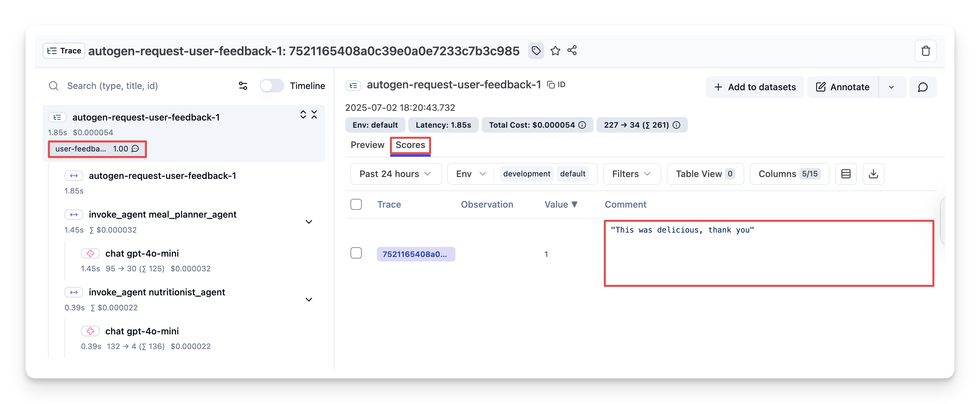Download the scores table
Screen dimensions: 980x404
point(873,174)
